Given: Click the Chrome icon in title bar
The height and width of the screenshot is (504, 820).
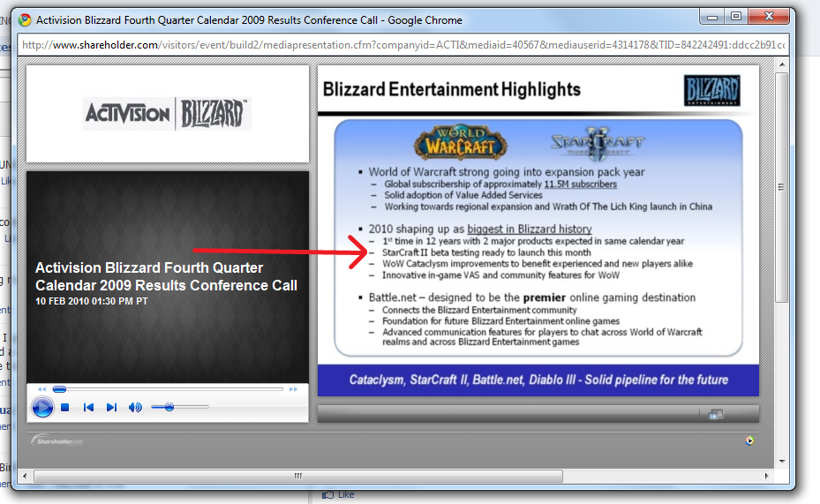Looking at the screenshot, I should [x=26, y=19].
